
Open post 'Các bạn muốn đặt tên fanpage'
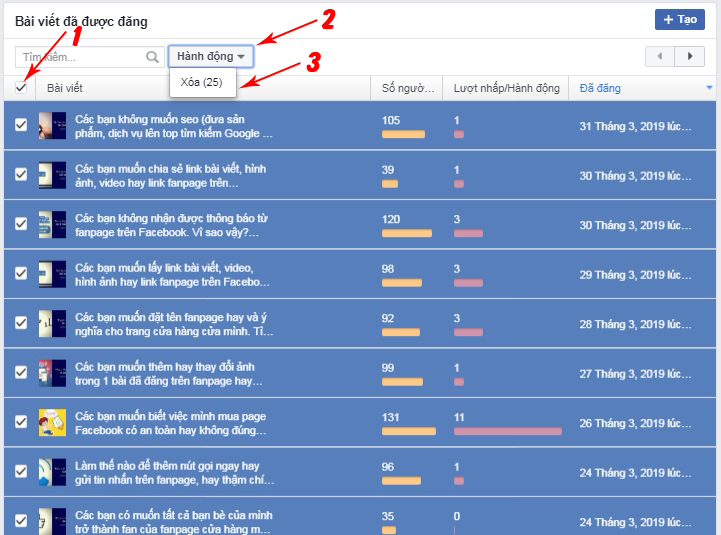[174, 324]
